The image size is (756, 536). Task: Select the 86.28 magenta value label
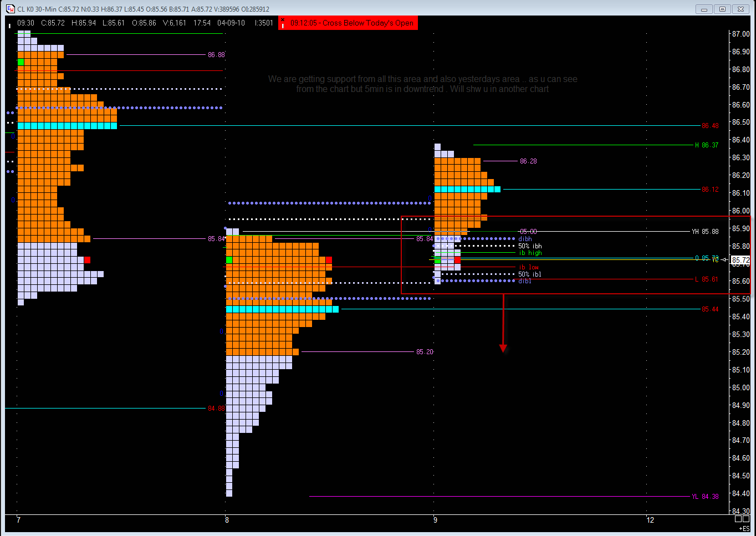coord(528,161)
